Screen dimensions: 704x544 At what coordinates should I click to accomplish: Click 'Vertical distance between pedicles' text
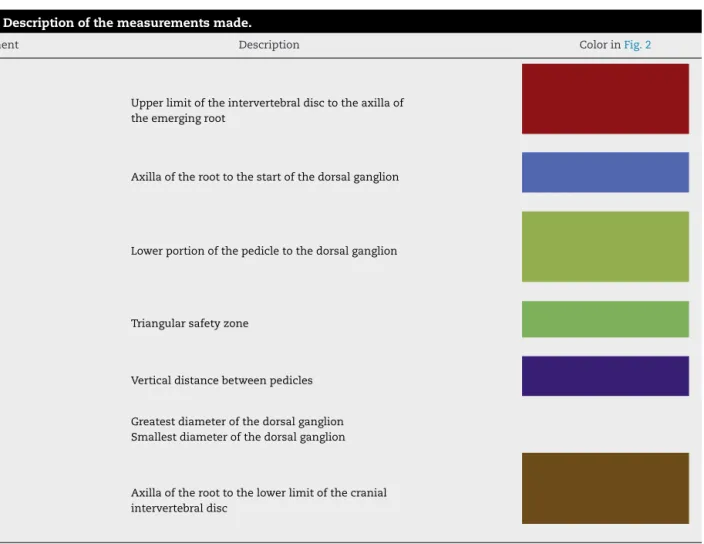click(x=222, y=380)
